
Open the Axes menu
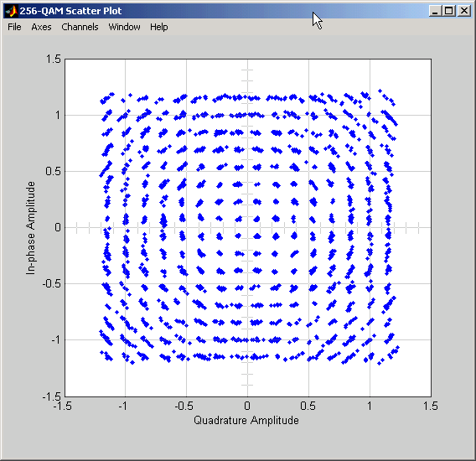click(x=41, y=27)
